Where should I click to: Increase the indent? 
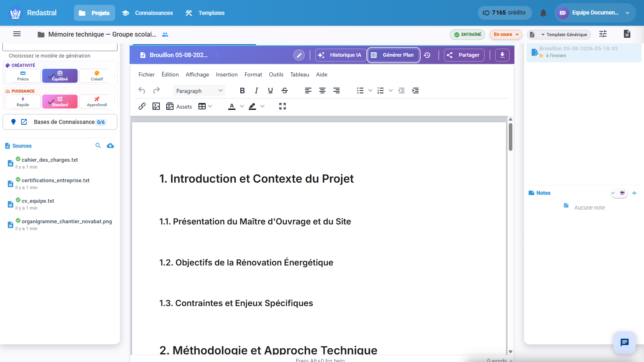415,90
